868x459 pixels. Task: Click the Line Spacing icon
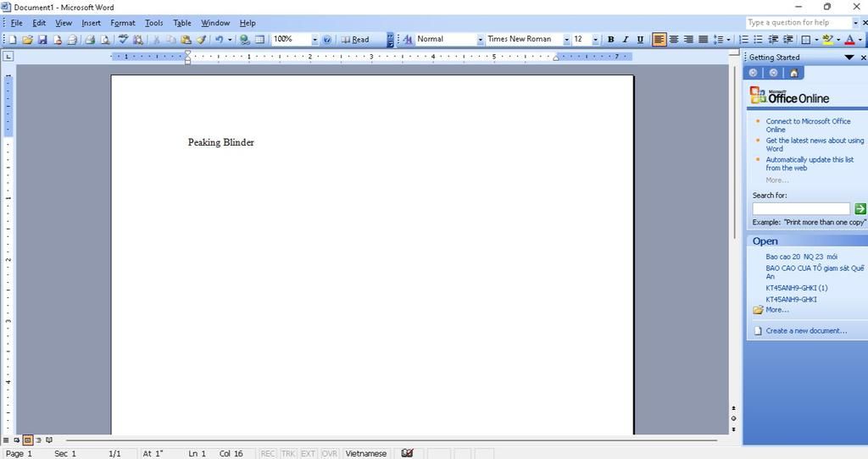(718, 39)
